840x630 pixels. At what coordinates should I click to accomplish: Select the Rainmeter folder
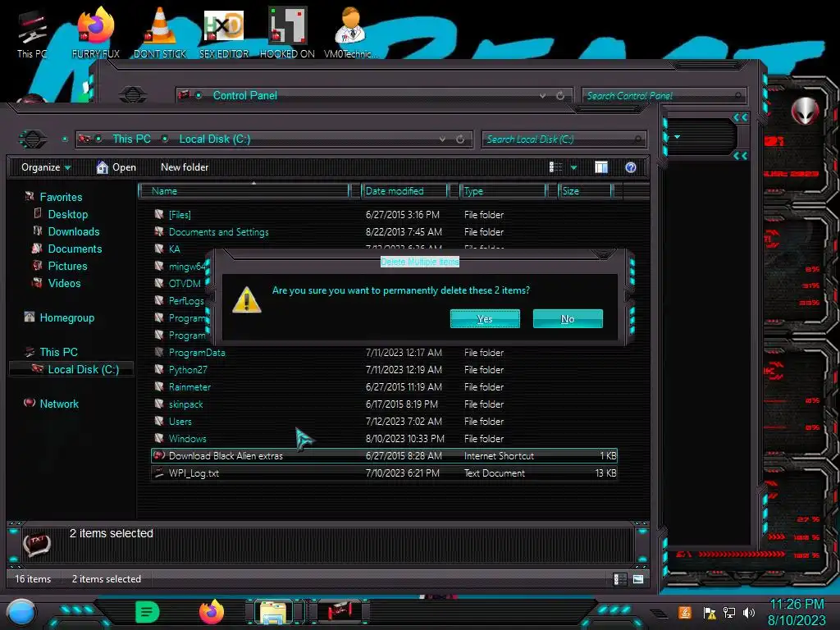pos(384,387)
